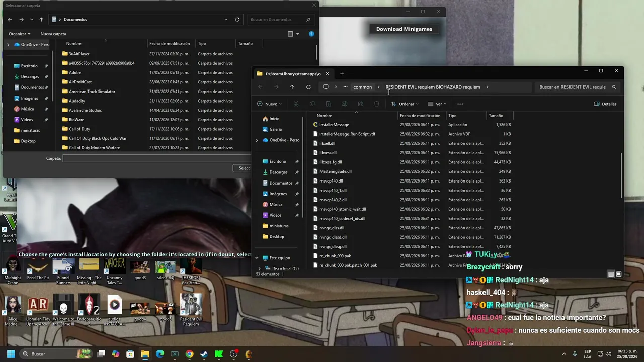Select the Endoparasitic 2 desktop shortcut
644x362 pixels.
tap(89, 310)
